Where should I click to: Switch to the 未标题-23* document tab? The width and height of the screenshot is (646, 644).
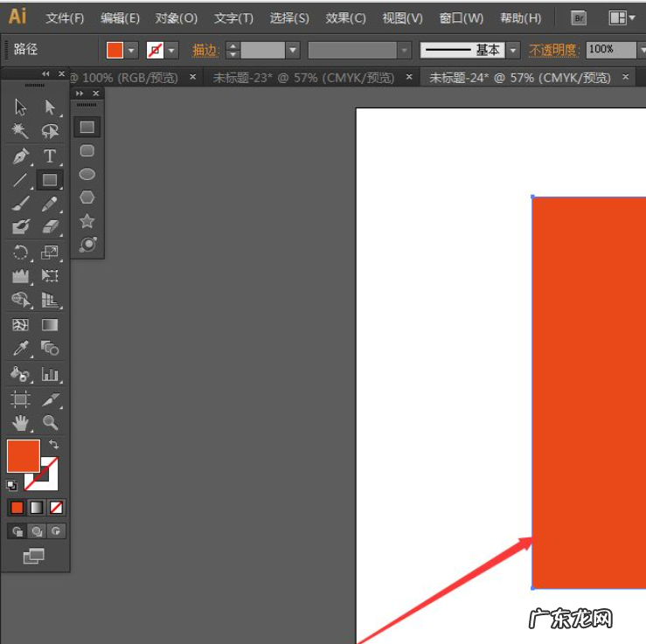[303, 78]
